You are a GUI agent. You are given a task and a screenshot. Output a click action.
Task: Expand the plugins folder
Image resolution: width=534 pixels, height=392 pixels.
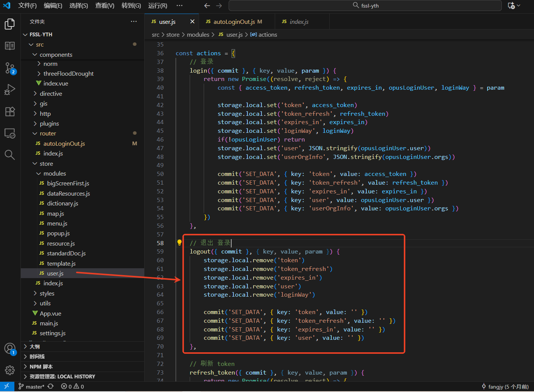(83, 123)
